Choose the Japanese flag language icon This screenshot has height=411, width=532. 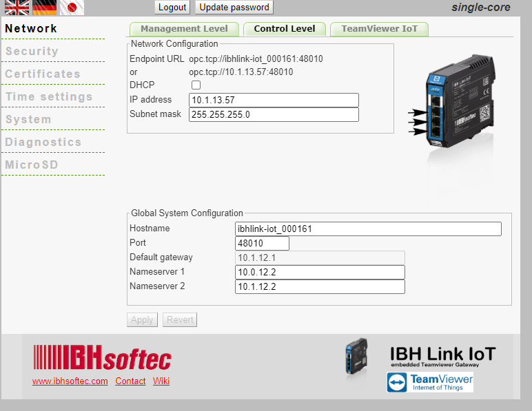pyautogui.click(x=72, y=8)
